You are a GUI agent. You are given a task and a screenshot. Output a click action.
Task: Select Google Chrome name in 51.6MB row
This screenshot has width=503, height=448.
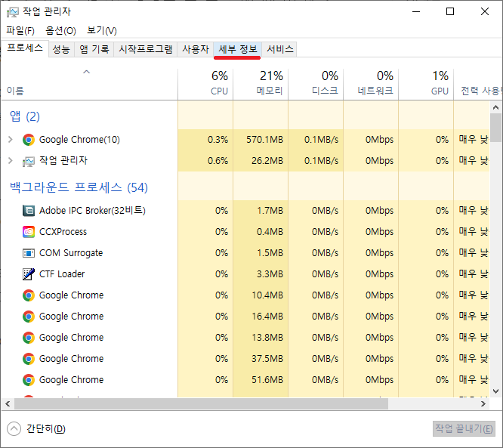pyautogui.click(x=71, y=380)
